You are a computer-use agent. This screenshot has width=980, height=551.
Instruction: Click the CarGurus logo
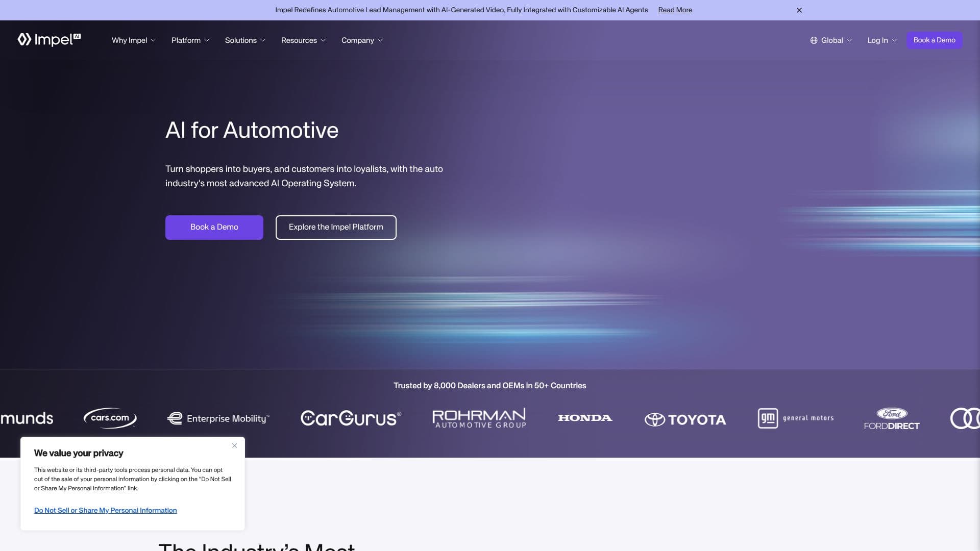pos(351,418)
